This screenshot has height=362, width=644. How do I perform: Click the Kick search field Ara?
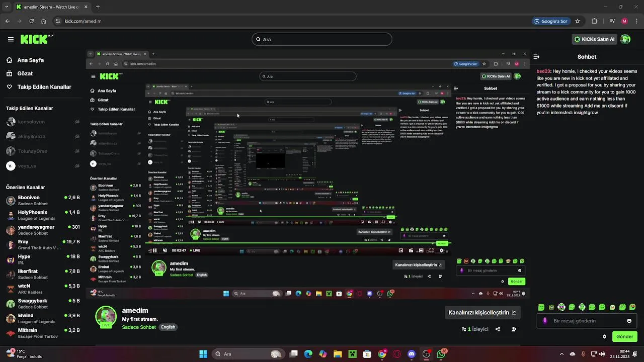click(322, 39)
